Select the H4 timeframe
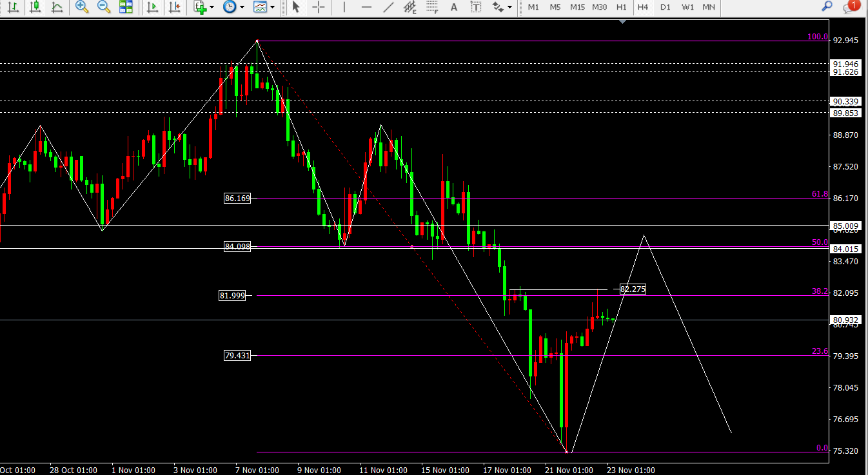 click(x=643, y=7)
